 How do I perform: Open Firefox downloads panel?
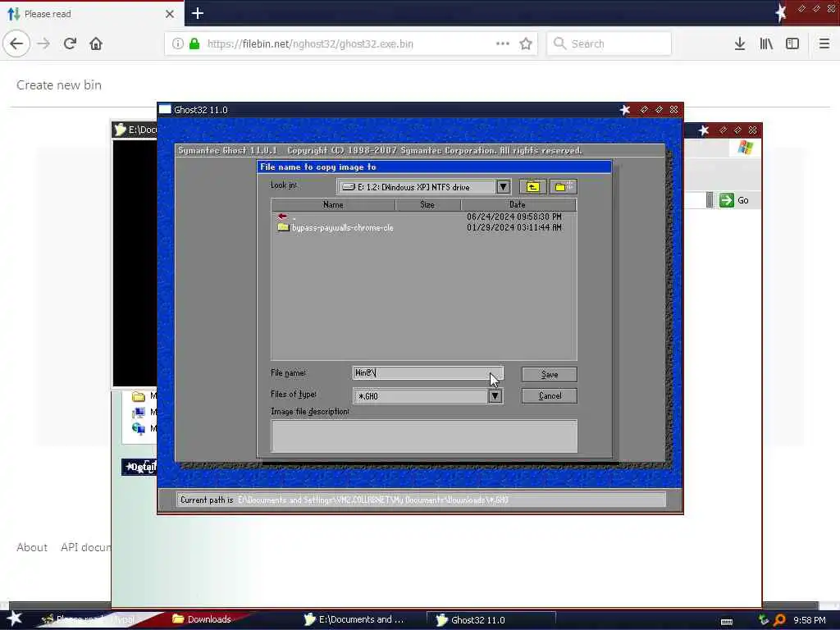740,43
